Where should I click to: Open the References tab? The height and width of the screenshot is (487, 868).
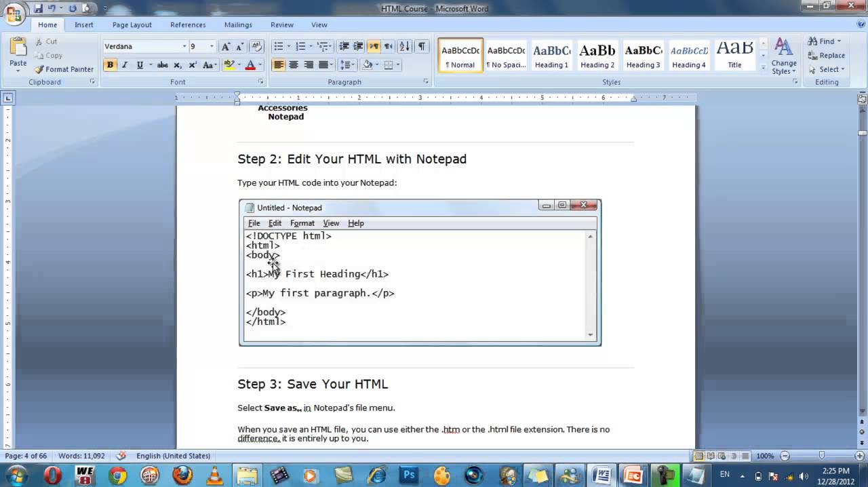click(x=188, y=24)
